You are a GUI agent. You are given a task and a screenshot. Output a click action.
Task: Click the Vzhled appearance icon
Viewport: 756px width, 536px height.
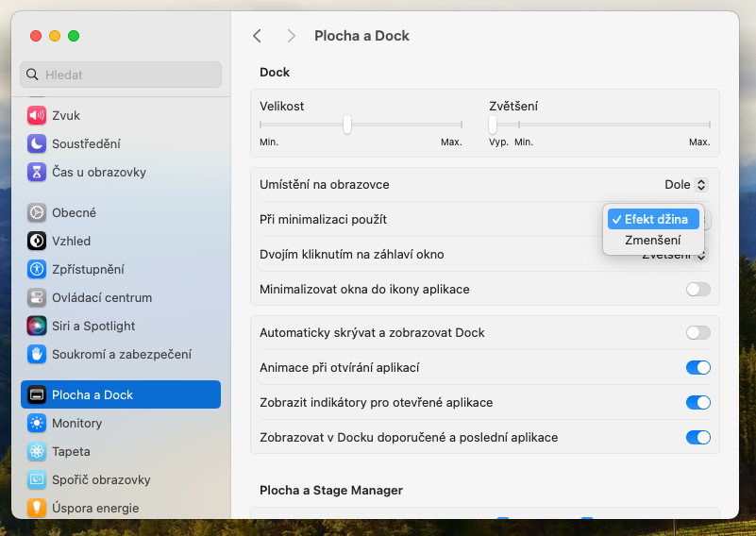coord(37,241)
